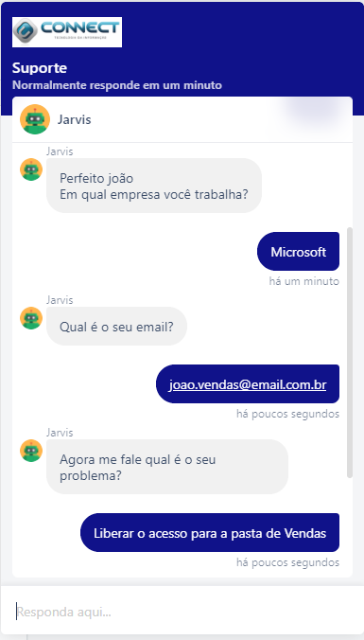
Task: Click 'há poucos segundos' timestamp under the email
Action: click(x=287, y=414)
